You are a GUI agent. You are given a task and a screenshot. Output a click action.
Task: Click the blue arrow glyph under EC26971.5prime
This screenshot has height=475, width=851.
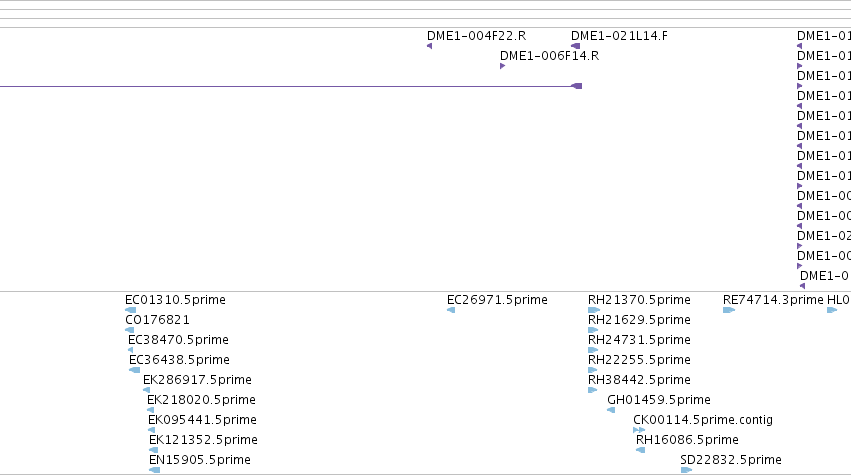[x=451, y=310]
